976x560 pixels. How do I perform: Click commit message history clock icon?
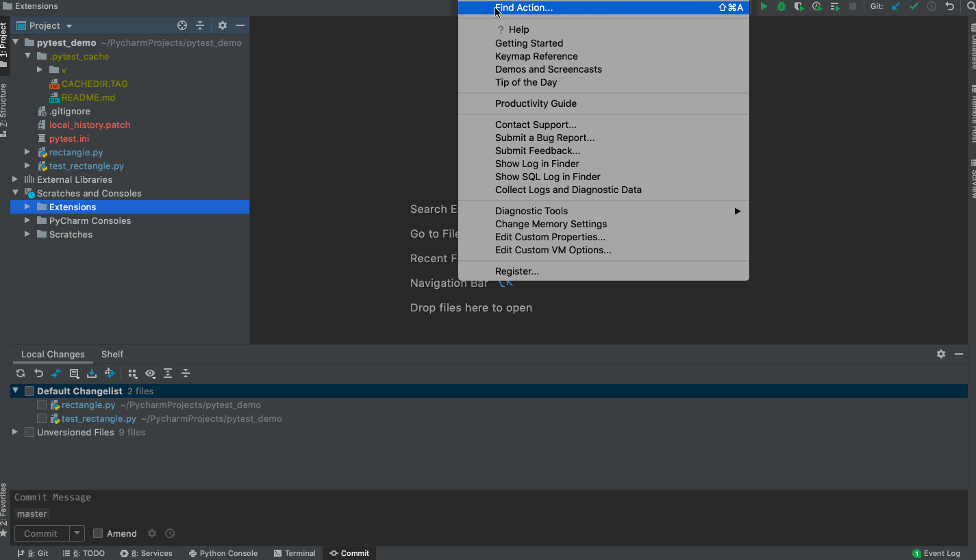pos(170,533)
